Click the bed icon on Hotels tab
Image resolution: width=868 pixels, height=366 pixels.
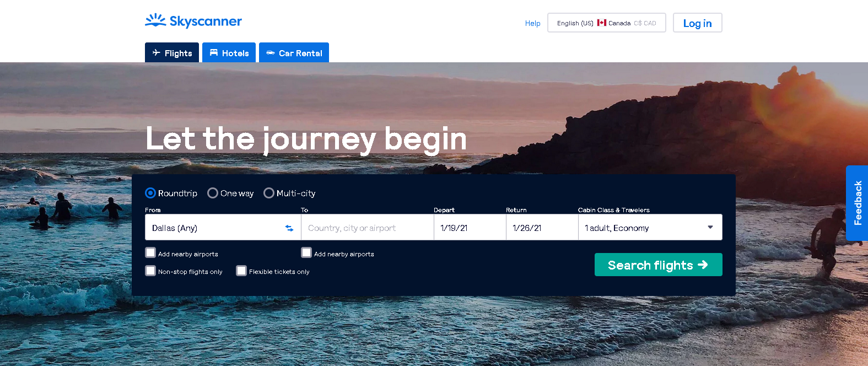pyautogui.click(x=214, y=53)
